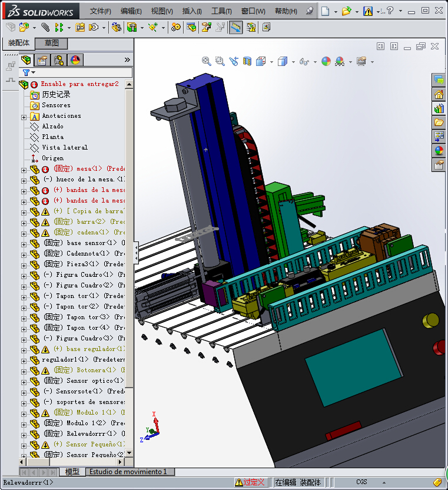Select the Mate paperclip tool

pos(45,28)
